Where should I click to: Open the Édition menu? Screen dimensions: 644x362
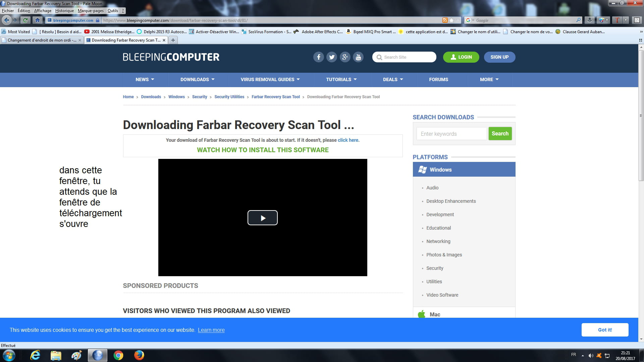pyautogui.click(x=24, y=11)
